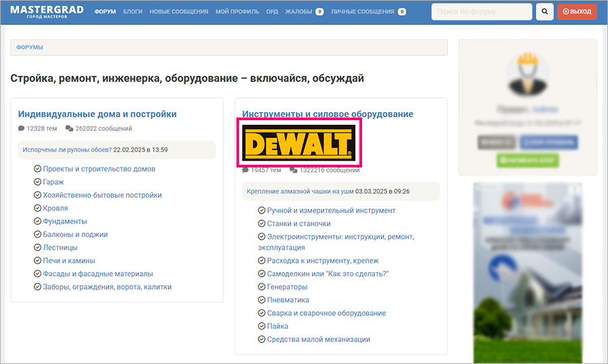Click the check icon beside Гараж
Image resolution: width=608 pixels, height=364 pixels.
pos(38,182)
